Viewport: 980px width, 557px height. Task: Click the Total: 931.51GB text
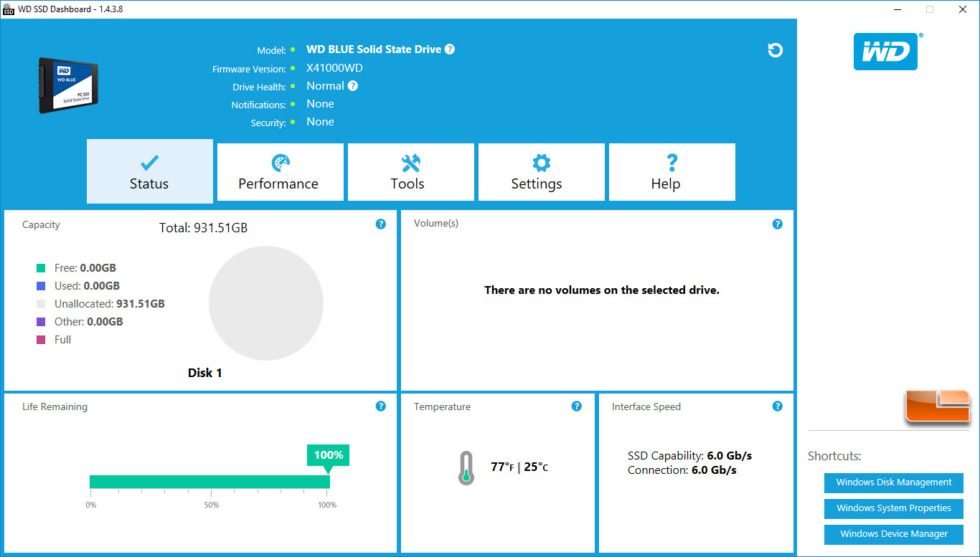(203, 228)
